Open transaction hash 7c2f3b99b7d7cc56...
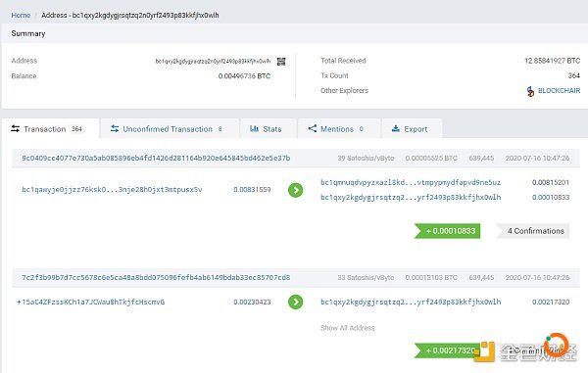The image size is (588, 373). [x=156, y=277]
